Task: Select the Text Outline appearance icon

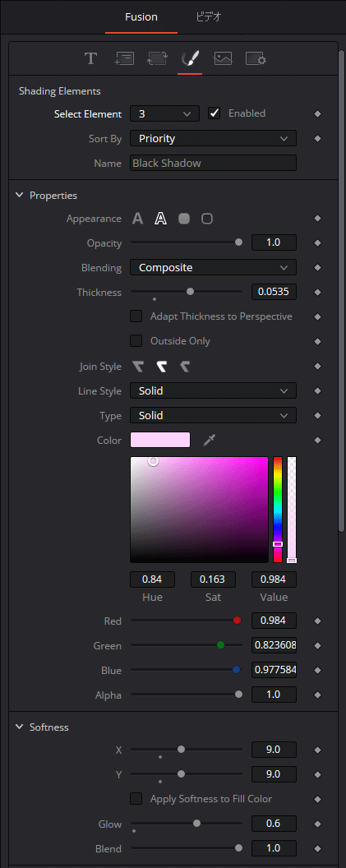Action: 160,219
